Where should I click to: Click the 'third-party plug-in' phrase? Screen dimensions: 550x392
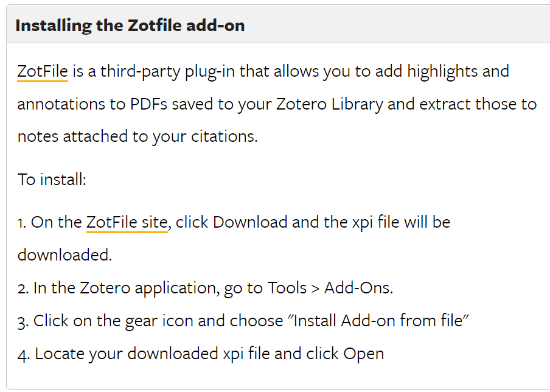pyautogui.click(x=163, y=71)
